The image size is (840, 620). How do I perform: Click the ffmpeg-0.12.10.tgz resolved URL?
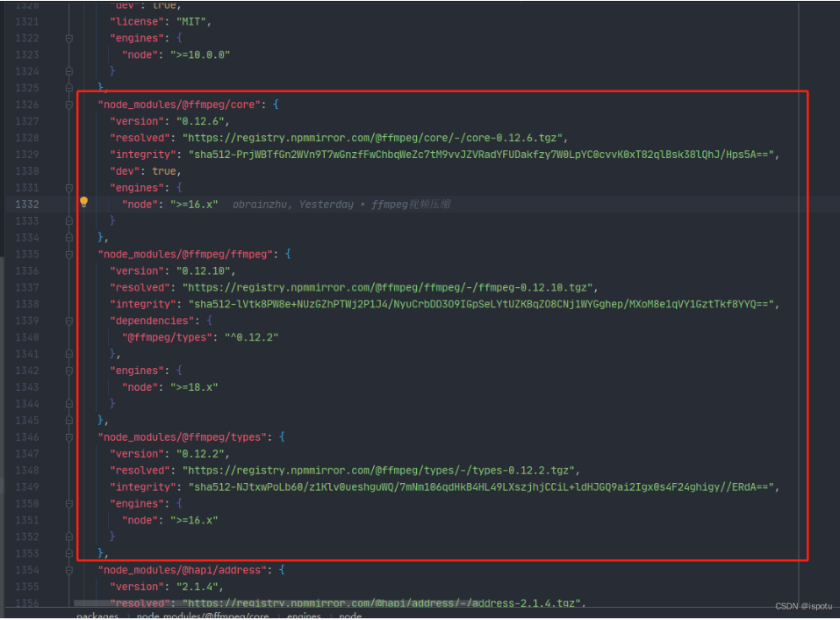[x=387, y=287]
